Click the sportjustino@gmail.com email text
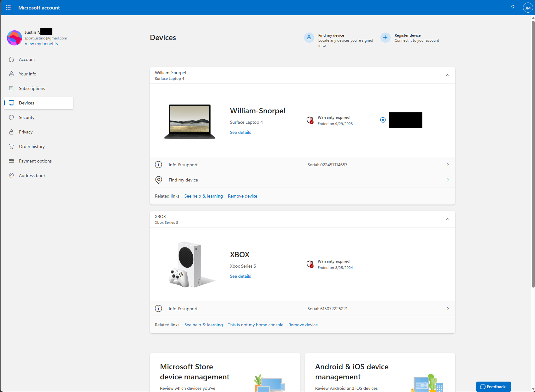The image size is (535, 392). point(46,38)
